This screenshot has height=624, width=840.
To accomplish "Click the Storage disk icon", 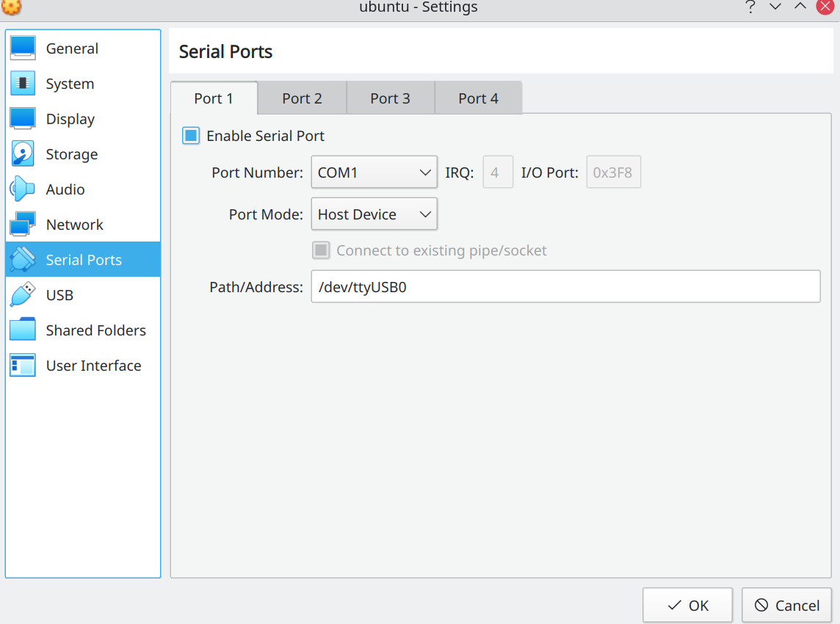I will point(23,154).
